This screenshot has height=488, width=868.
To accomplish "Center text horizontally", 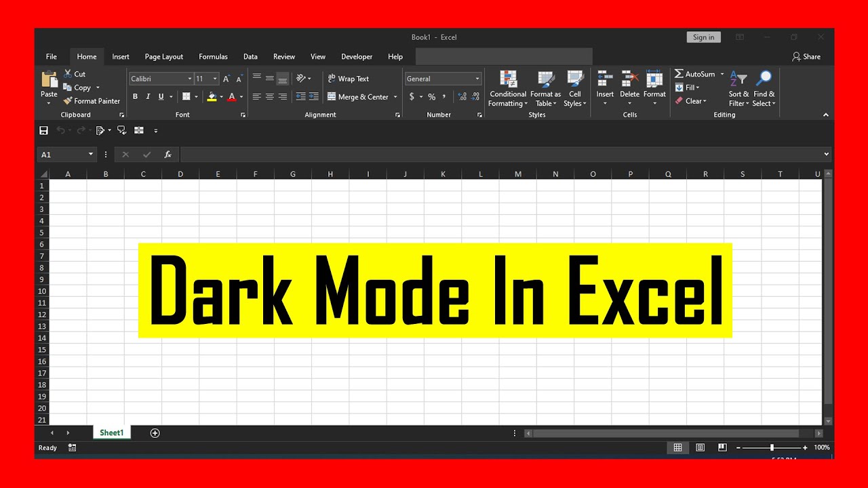I will pos(269,97).
